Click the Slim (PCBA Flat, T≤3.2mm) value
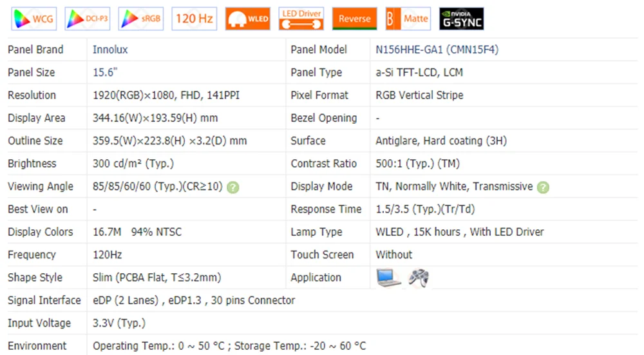 coord(157,278)
